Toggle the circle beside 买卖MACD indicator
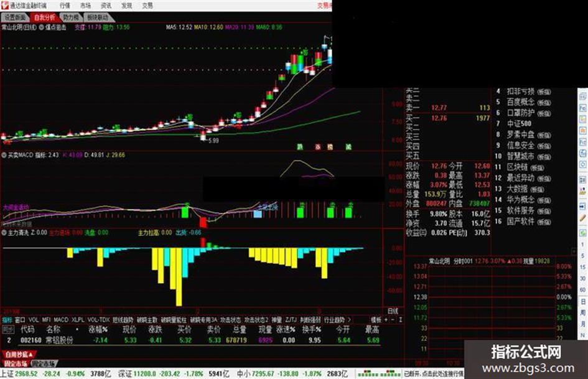The width and height of the screenshot is (588, 379). pos(4,155)
